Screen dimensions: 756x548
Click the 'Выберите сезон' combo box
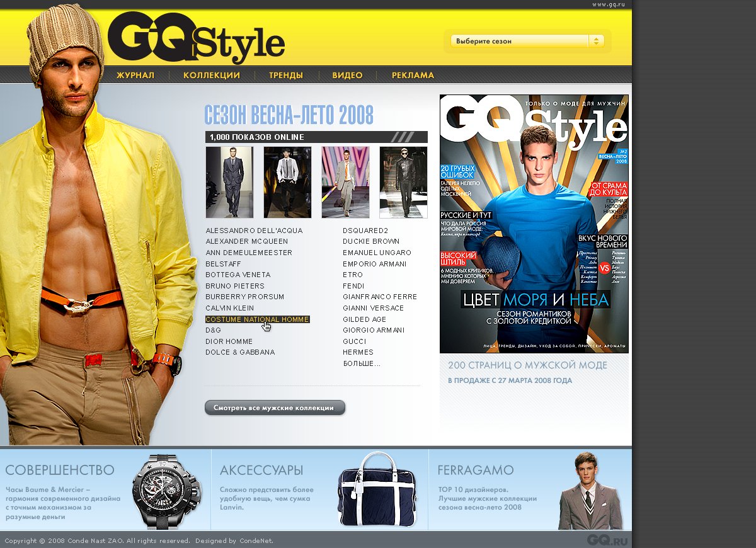(527, 41)
